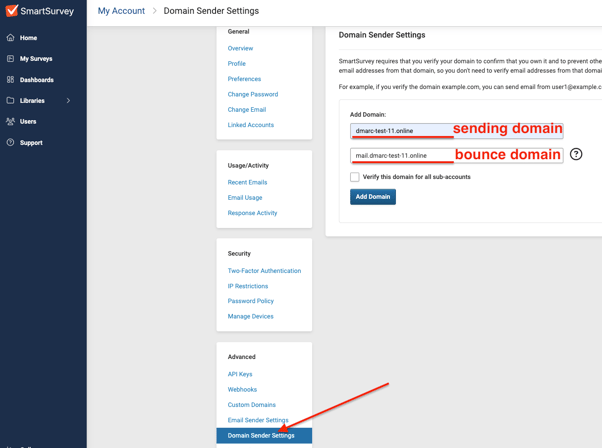Expand the Libraries submenu chevron
The height and width of the screenshot is (448, 602).
[x=68, y=101]
